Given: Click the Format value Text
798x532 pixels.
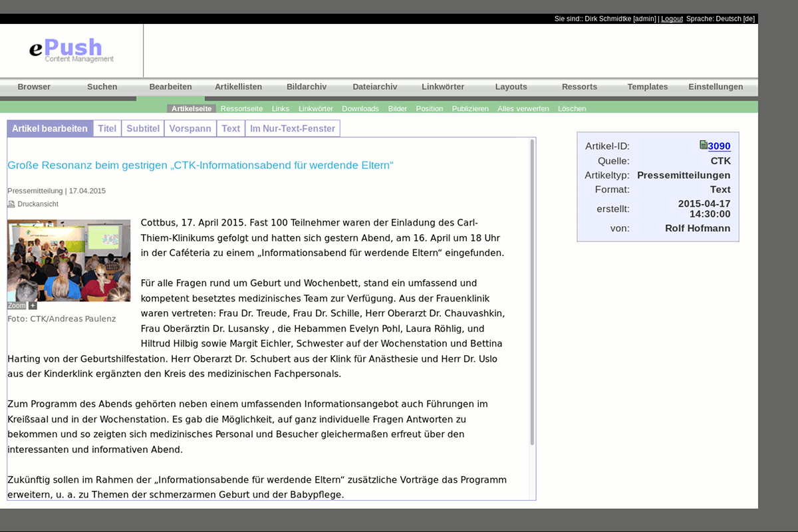Looking at the screenshot, I should click(720, 190).
